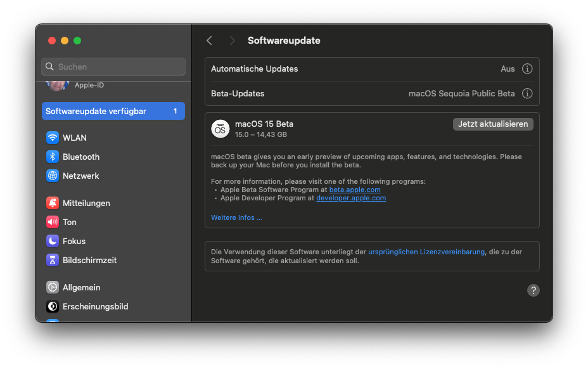This screenshot has height=369, width=588.
Task: Open developer.apple.com link
Action: coord(351,198)
